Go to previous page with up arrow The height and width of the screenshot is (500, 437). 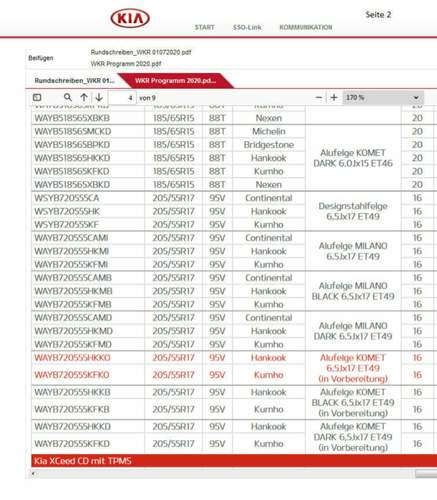click(84, 97)
